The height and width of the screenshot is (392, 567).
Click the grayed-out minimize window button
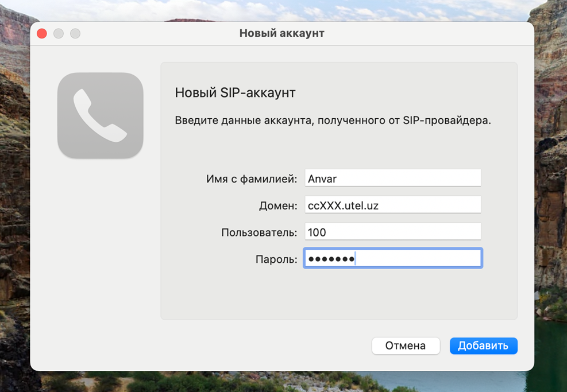tap(59, 34)
